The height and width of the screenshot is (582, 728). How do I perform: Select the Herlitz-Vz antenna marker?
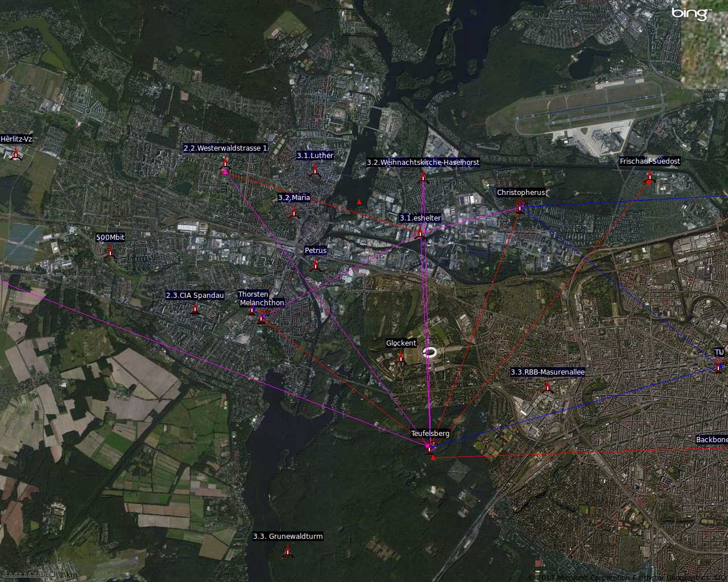(x=16, y=153)
